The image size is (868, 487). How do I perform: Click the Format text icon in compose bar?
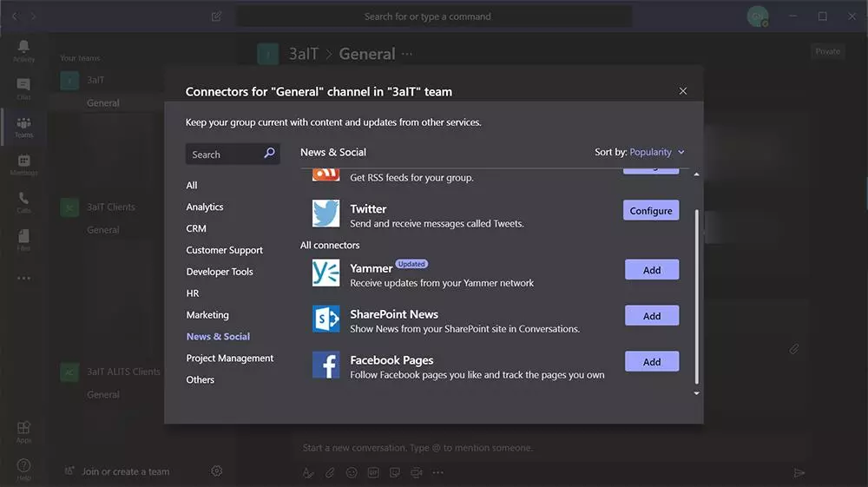tap(308, 472)
